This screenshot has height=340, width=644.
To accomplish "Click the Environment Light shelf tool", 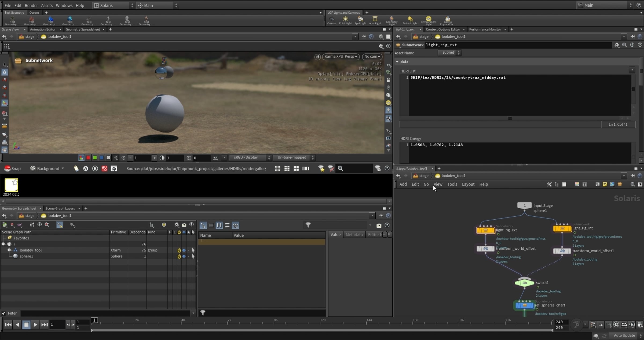I will (x=429, y=20).
